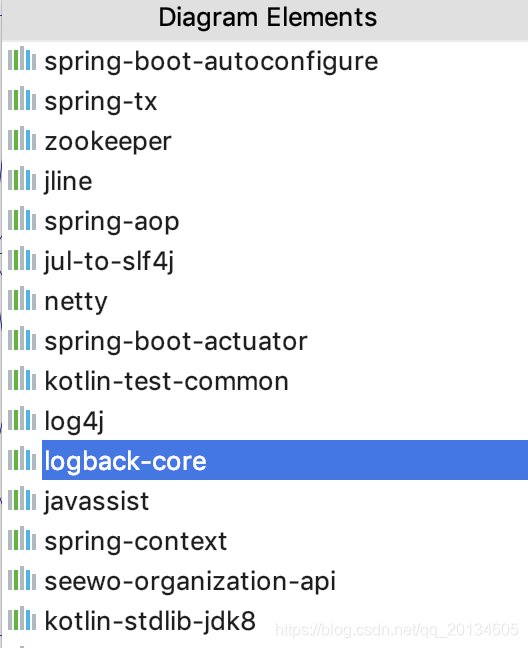Click the Diagram Elements popup header
The height and width of the screenshot is (648, 528).
(265, 19)
